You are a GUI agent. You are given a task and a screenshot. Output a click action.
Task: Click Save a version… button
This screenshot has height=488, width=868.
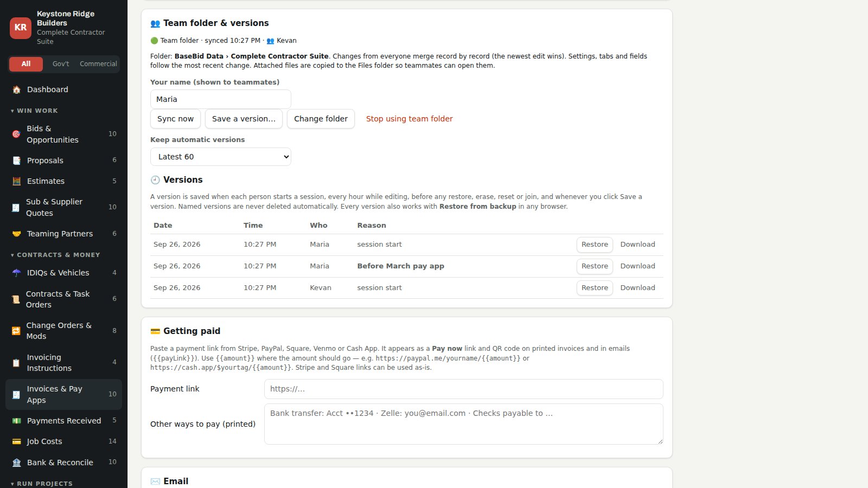(244, 119)
